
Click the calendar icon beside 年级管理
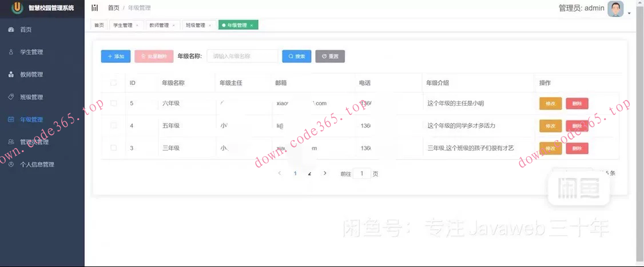click(11, 119)
